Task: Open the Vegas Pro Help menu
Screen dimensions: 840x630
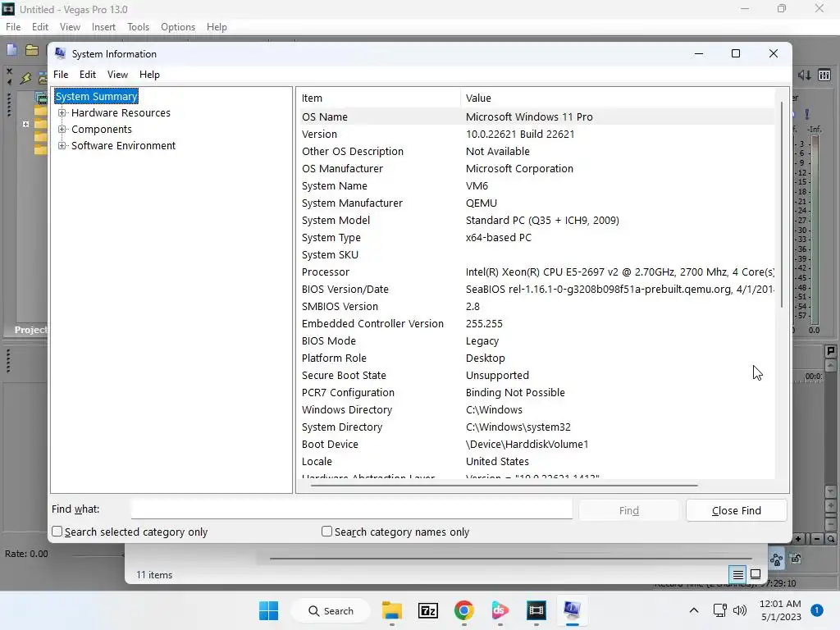Action: (217, 27)
